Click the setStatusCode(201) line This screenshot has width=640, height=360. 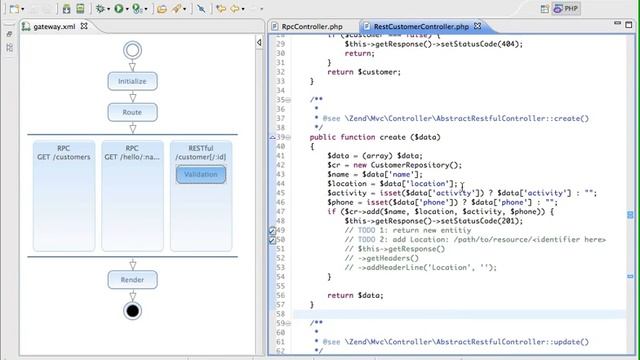[433, 221]
